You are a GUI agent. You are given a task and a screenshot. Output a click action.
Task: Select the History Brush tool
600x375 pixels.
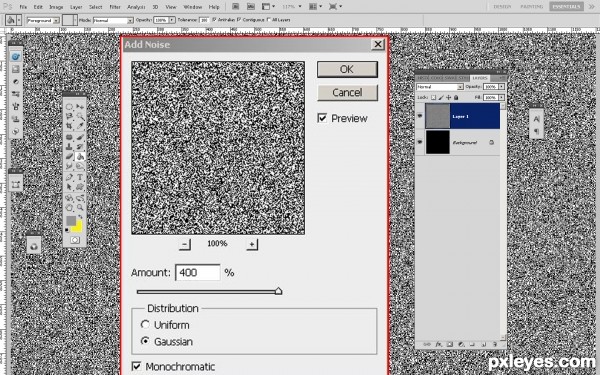coord(80,147)
